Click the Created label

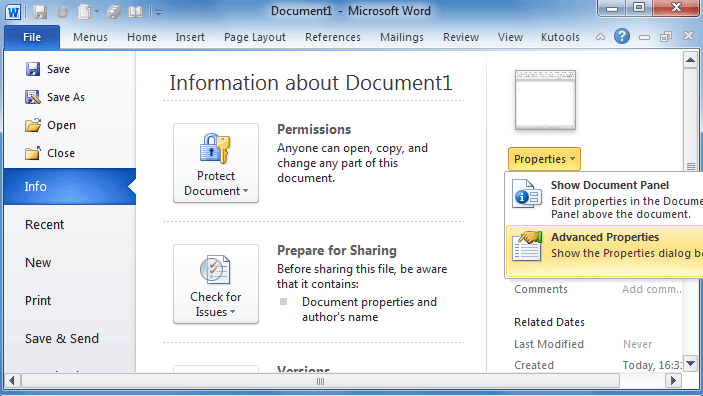(x=534, y=365)
